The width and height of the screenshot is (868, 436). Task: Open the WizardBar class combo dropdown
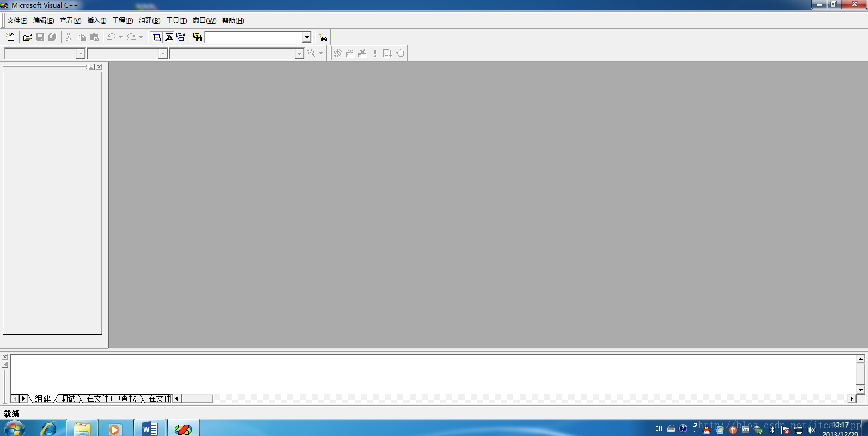(x=81, y=53)
